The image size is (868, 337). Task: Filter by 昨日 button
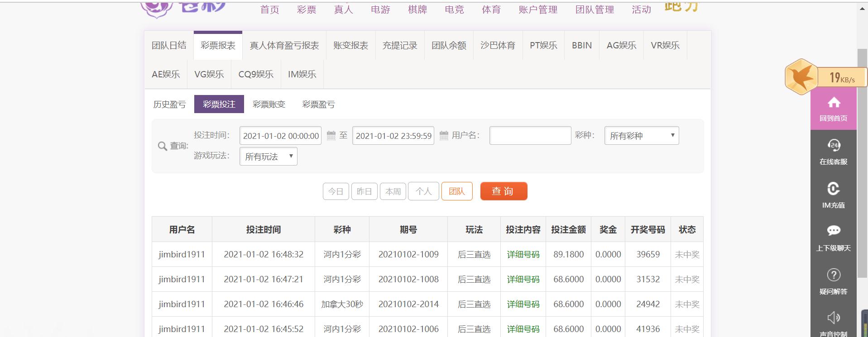tap(364, 191)
